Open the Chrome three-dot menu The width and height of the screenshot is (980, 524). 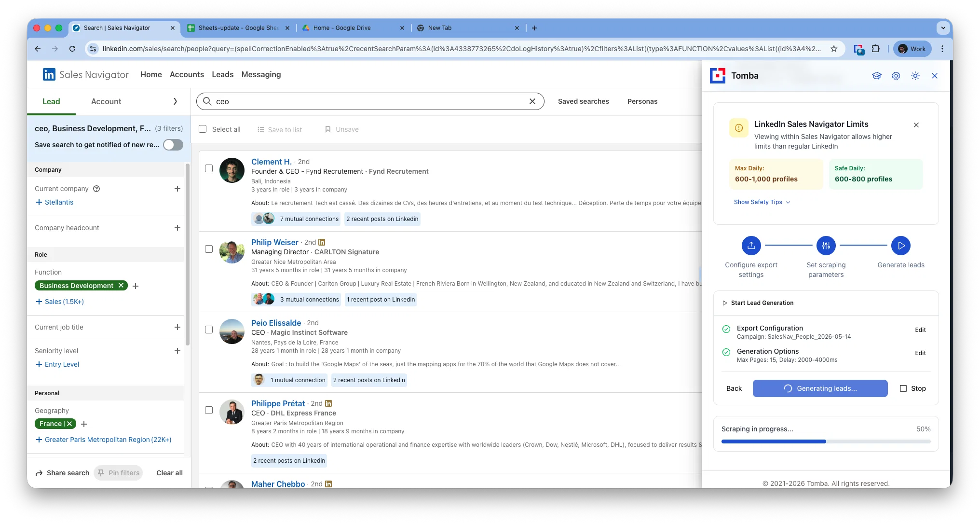[942, 49]
